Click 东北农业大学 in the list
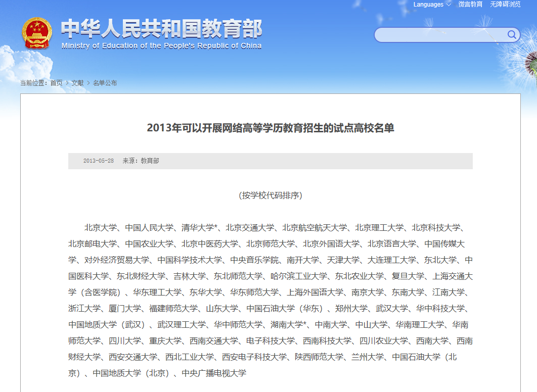The image size is (537, 392). (x=359, y=276)
